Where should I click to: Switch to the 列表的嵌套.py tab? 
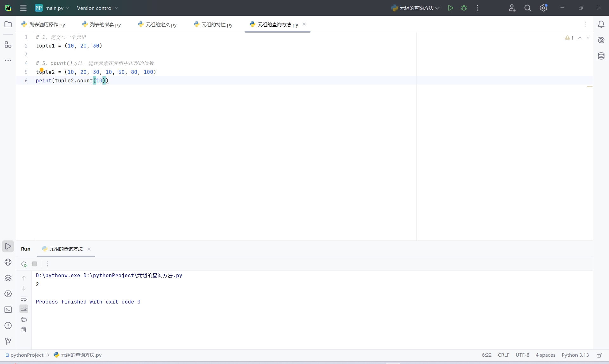(x=102, y=24)
